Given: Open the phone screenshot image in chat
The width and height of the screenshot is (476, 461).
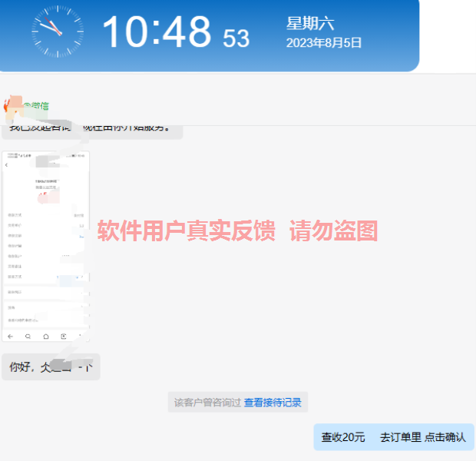Looking at the screenshot, I should tap(45, 246).
